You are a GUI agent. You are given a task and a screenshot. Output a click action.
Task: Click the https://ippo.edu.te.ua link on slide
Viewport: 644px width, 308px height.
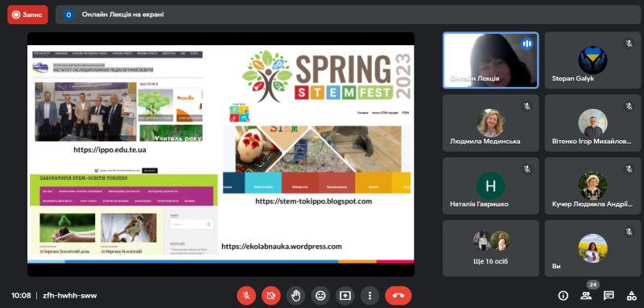[x=109, y=150]
